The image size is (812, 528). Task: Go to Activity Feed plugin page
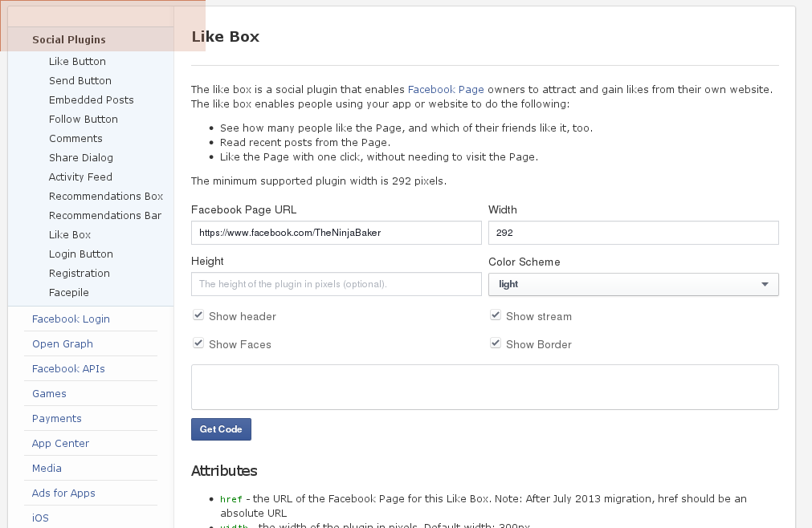(x=80, y=177)
